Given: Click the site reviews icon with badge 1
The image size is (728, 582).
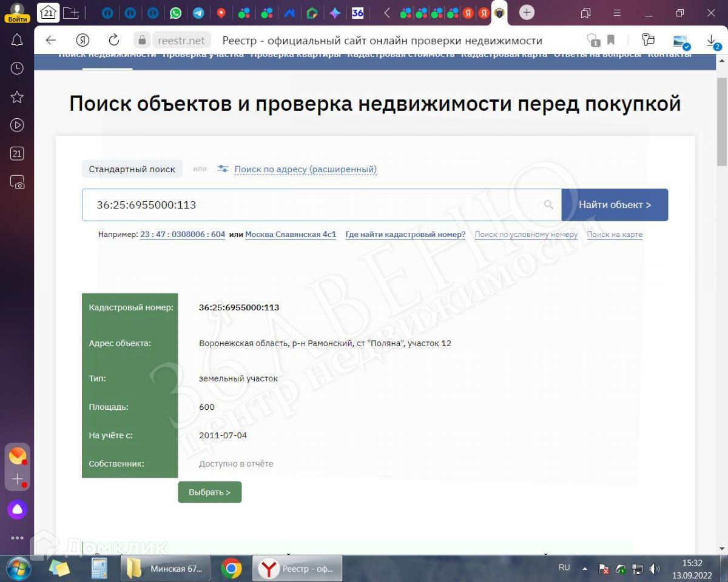Looking at the screenshot, I should (x=593, y=41).
